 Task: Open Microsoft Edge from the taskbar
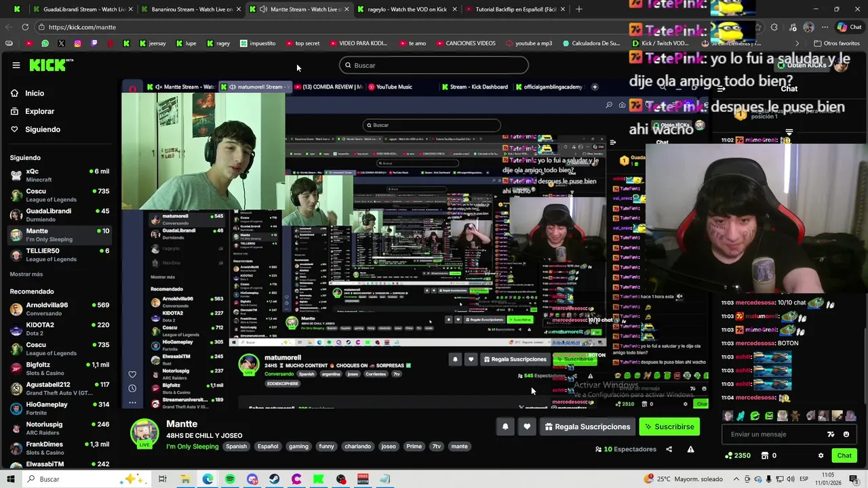(208, 479)
